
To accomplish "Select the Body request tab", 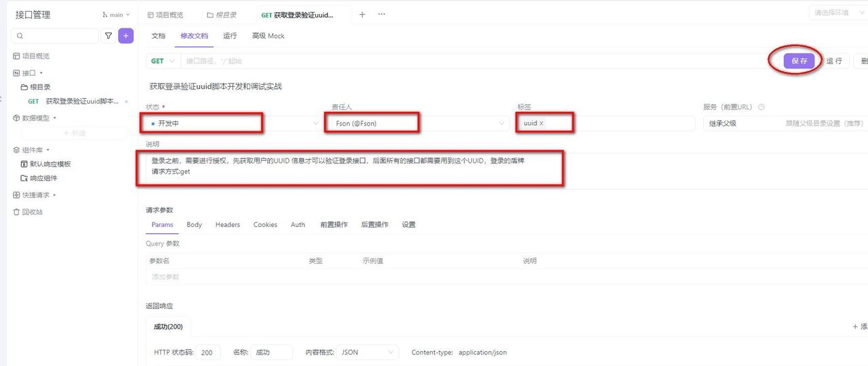I will tap(194, 224).
